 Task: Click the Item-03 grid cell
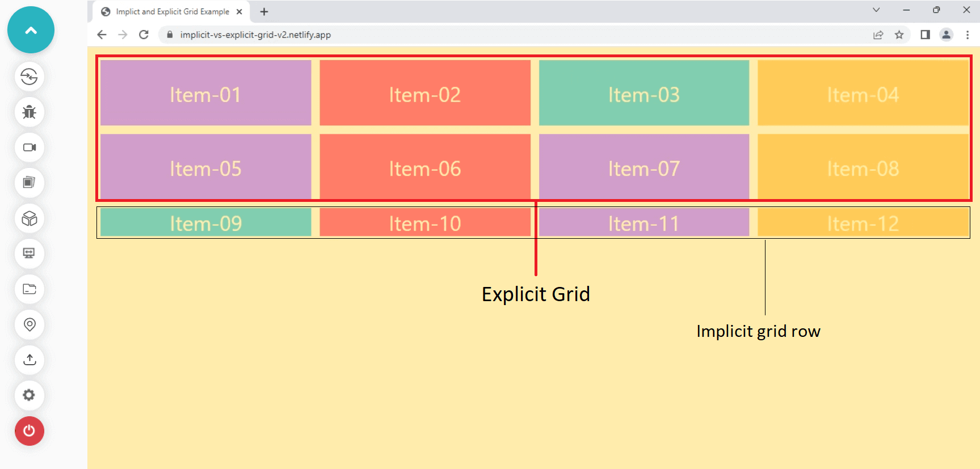[x=644, y=93]
